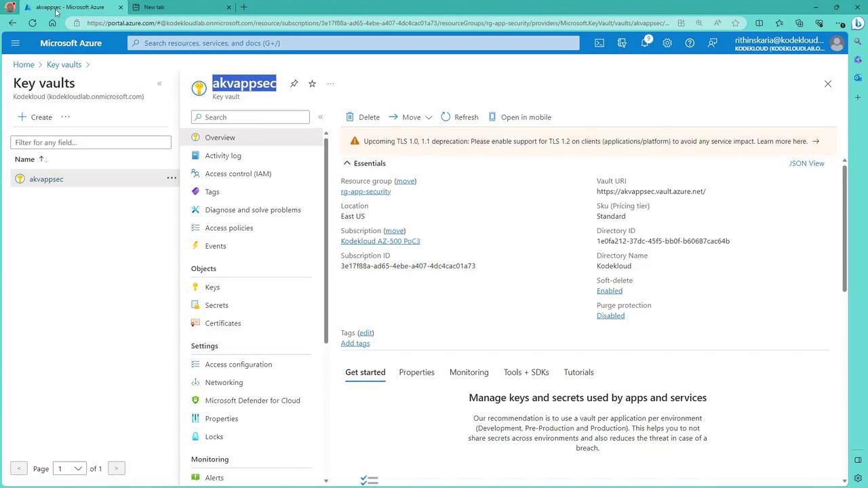This screenshot has height=488, width=868.
Task: Click the Soft-delete Enabled link
Action: coord(610,291)
